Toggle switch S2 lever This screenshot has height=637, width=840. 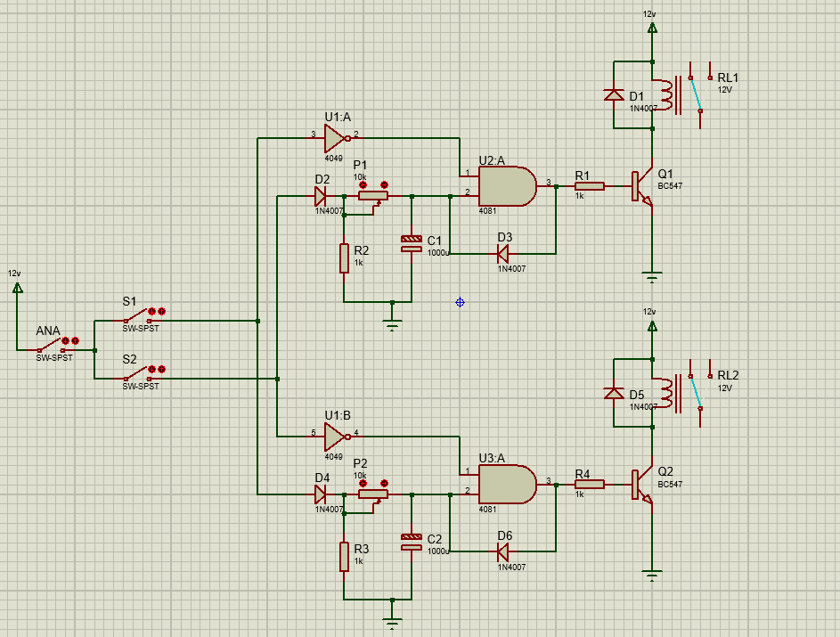(x=137, y=373)
